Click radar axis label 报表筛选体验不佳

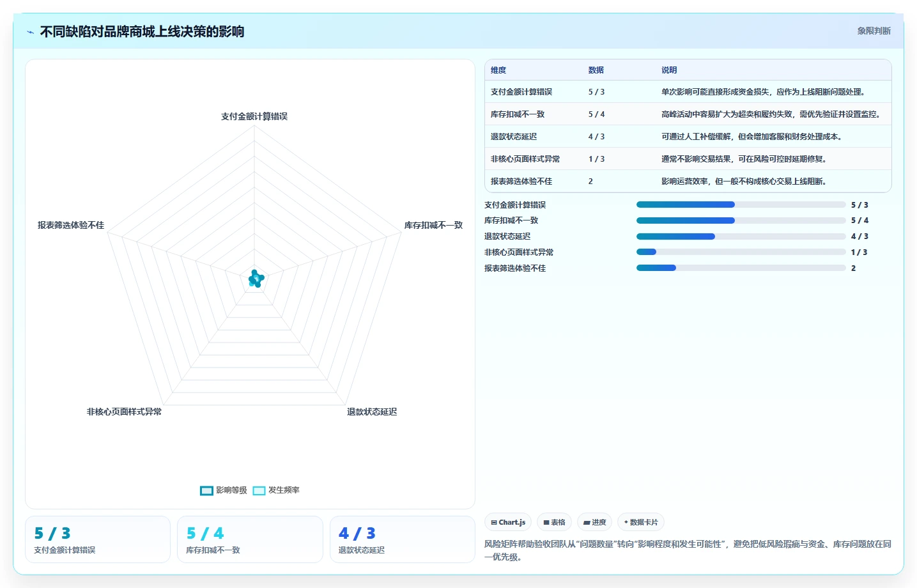pyautogui.click(x=71, y=225)
